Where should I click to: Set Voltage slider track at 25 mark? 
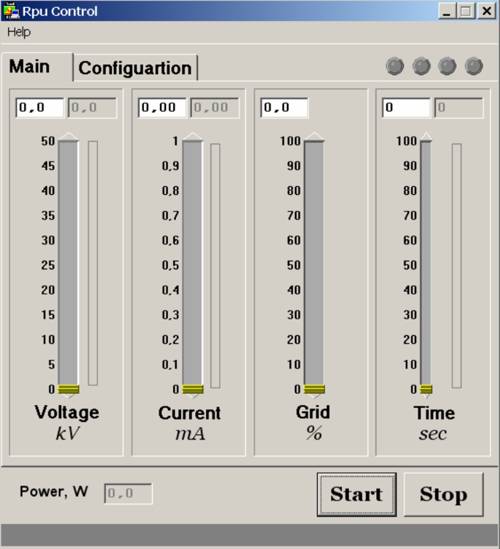click(x=68, y=265)
